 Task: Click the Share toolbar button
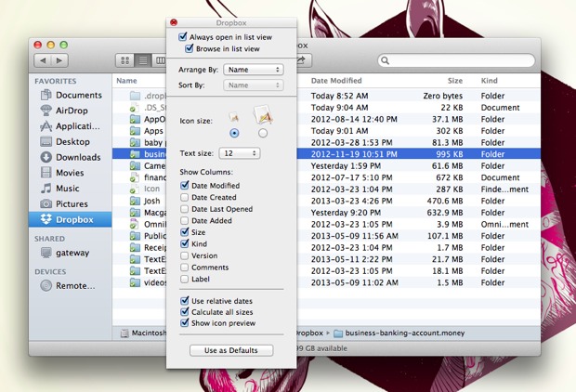click(x=304, y=60)
